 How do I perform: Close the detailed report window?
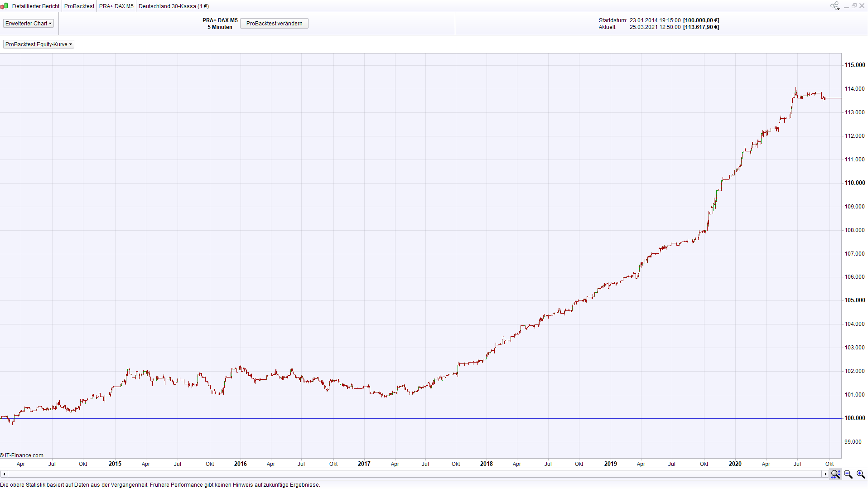point(862,6)
